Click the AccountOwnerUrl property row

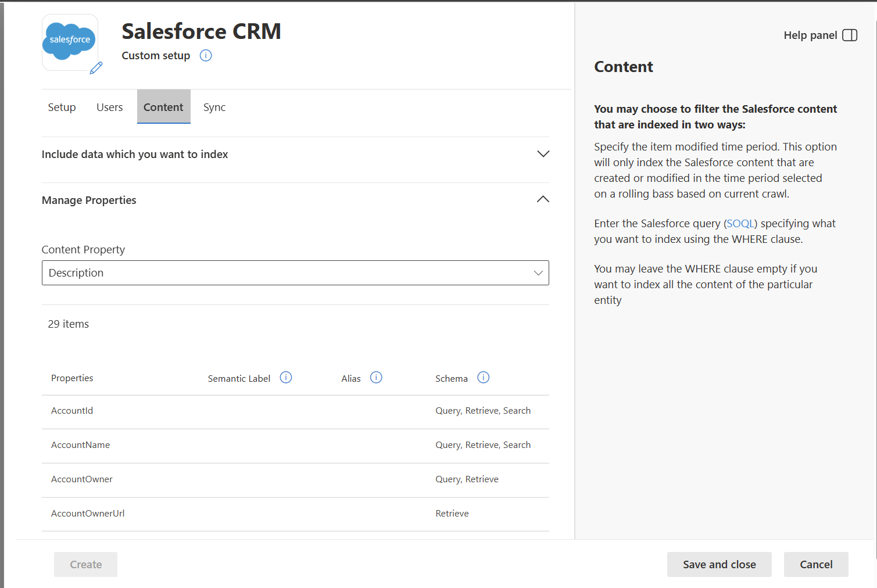88,514
